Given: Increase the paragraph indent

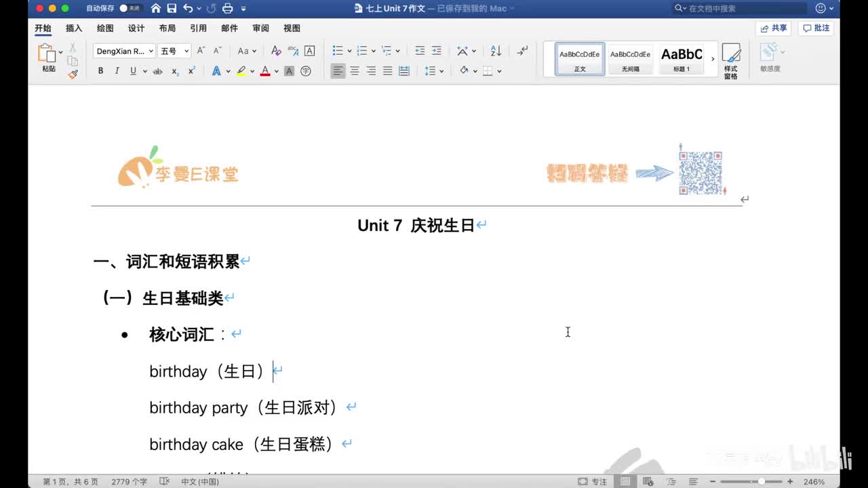Looking at the screenshot, I should [x=436, y=51].
